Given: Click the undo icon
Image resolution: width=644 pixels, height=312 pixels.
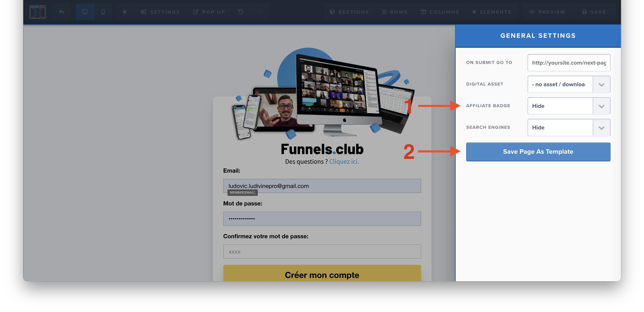Looking at the screenshot, I should [241, 12].
